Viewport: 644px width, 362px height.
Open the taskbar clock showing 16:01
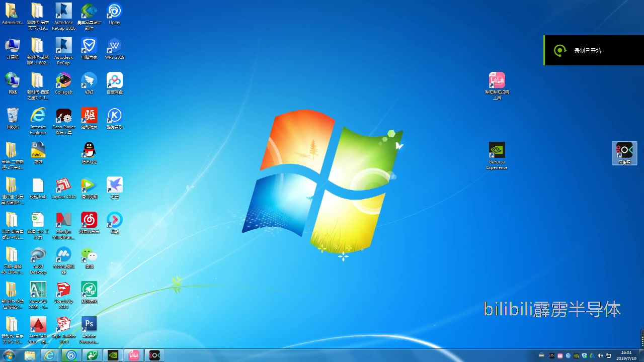coord(626,355)
